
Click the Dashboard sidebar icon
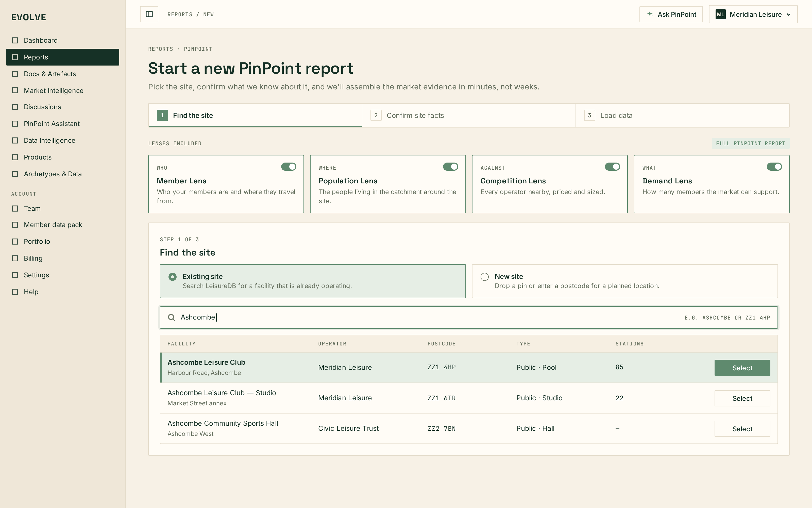pyautogui.click(x=15, y=40)
